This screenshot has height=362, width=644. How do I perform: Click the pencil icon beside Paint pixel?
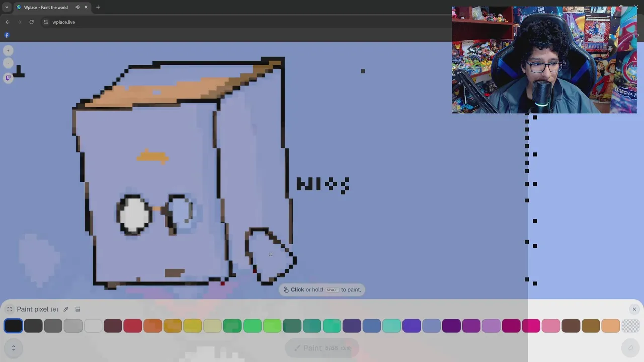(x=66, y=309)
